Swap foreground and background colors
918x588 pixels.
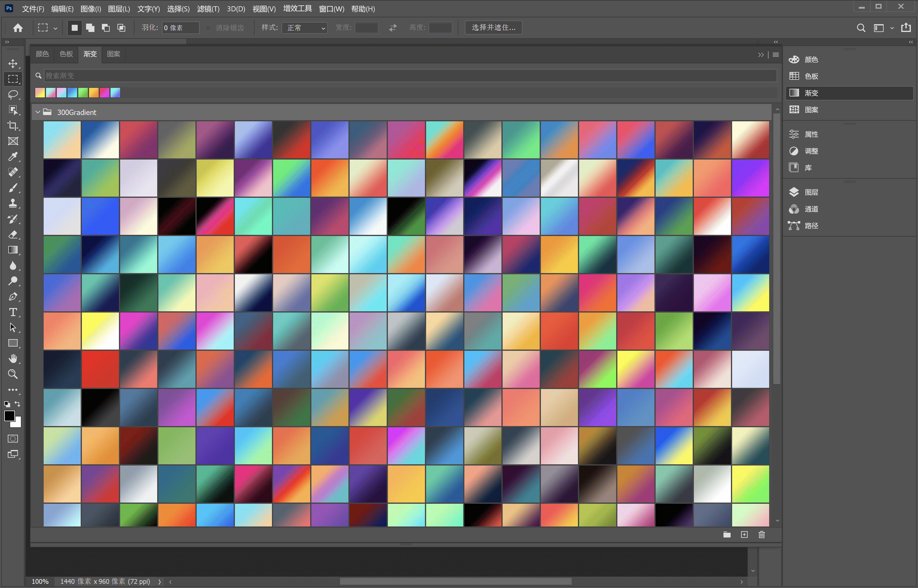click(18, 404)
